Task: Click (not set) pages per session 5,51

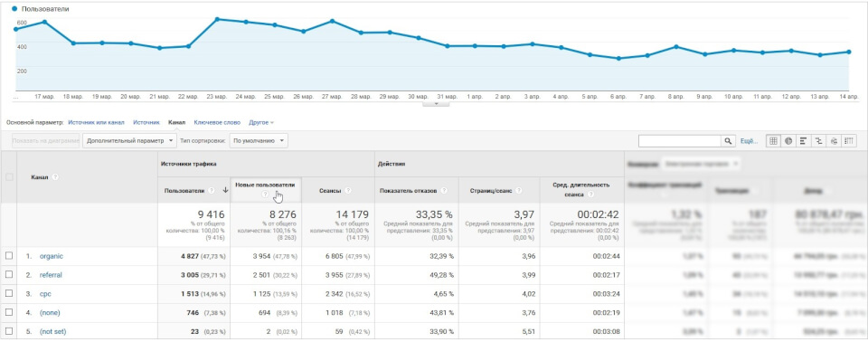Action: tap(528, 331)
